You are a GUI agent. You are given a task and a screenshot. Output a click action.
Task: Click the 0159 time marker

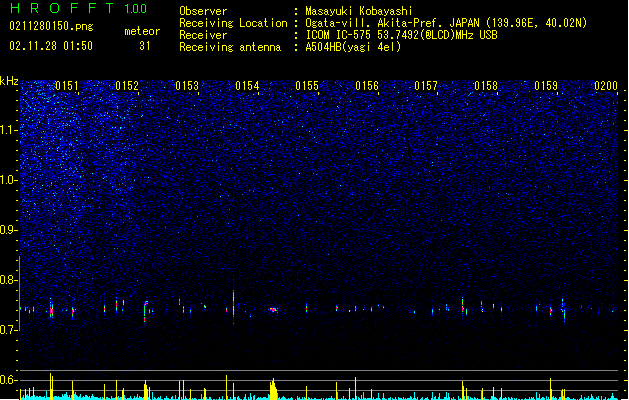click(x=546, y=86)
